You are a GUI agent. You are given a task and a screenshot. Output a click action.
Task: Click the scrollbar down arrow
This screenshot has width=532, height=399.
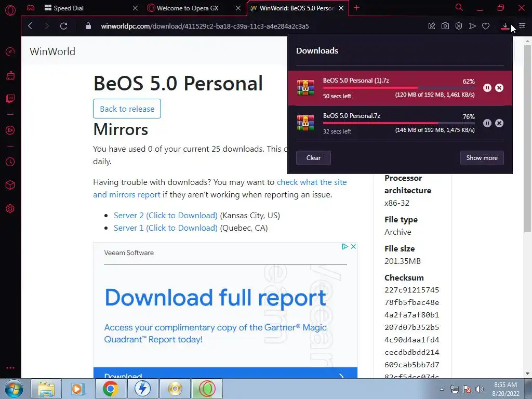527,374
